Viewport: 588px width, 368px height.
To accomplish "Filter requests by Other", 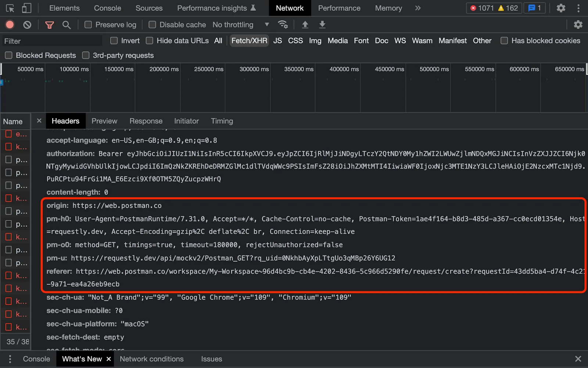I will [x=482, y=40].
